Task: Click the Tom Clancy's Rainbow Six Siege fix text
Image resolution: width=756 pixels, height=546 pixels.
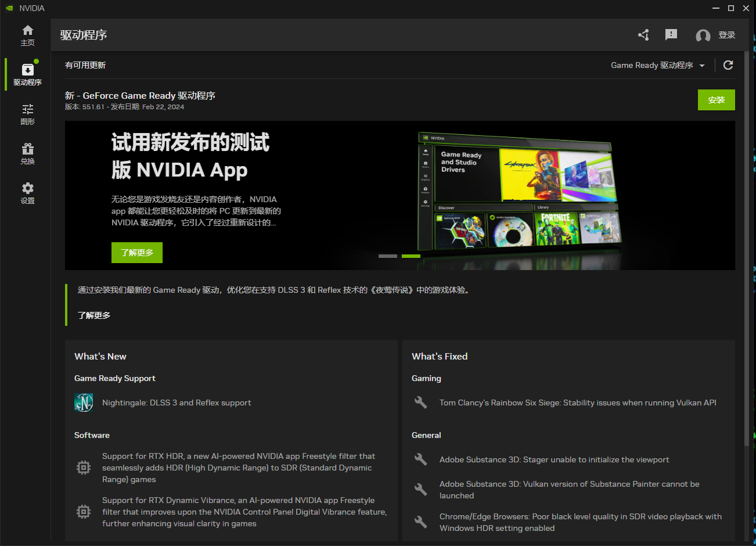Action: click(578, 403)
